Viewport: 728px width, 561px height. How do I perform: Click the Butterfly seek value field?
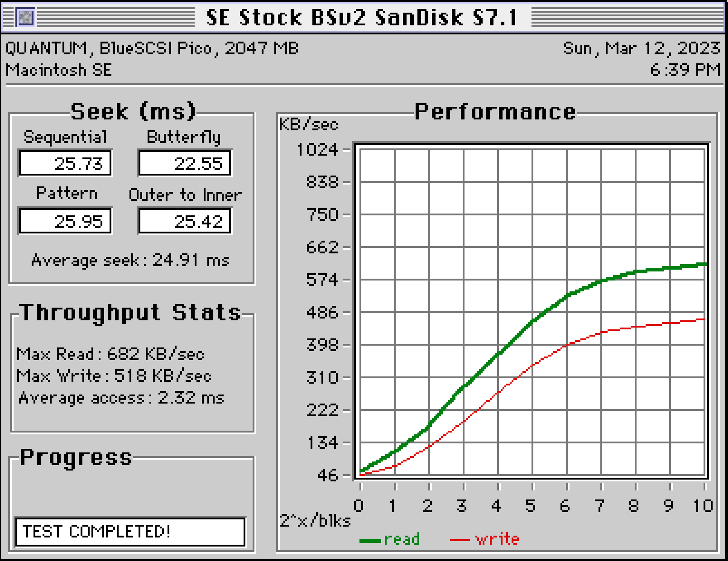pos(185,163)
